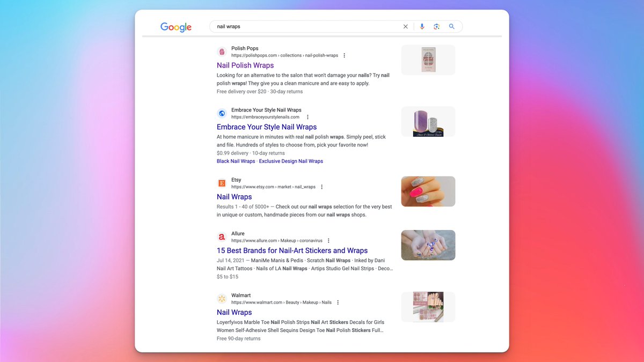
Task: Open the three-dot menu for Walmart result
Action: point(338,302)
